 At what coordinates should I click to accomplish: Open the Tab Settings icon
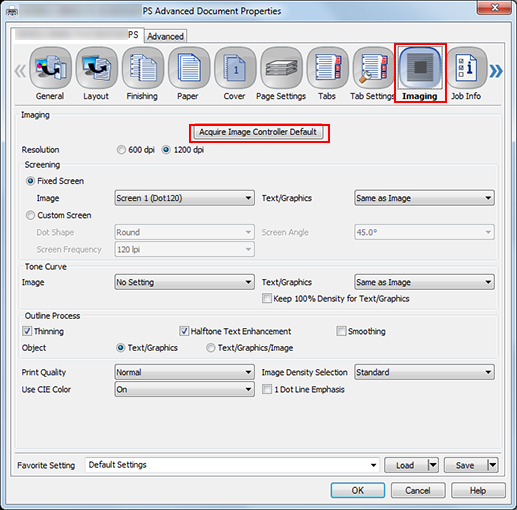pos(373,68)
